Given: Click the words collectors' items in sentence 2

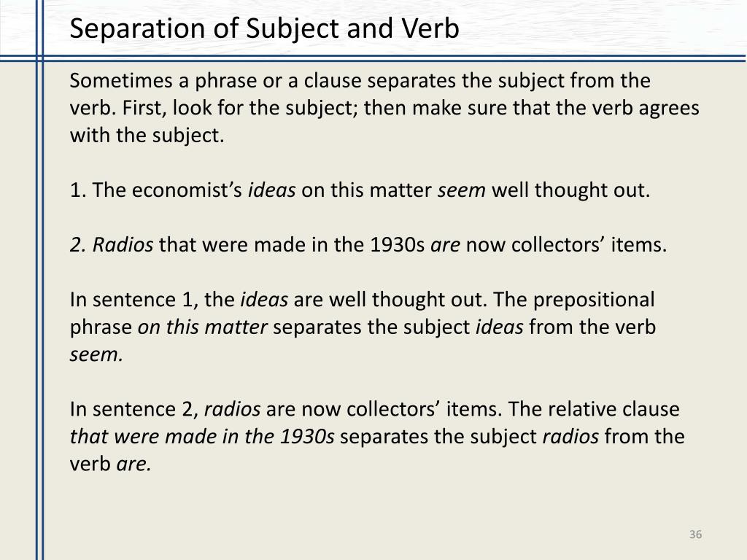Looking at the screenshot, I should tap(589, 245).
